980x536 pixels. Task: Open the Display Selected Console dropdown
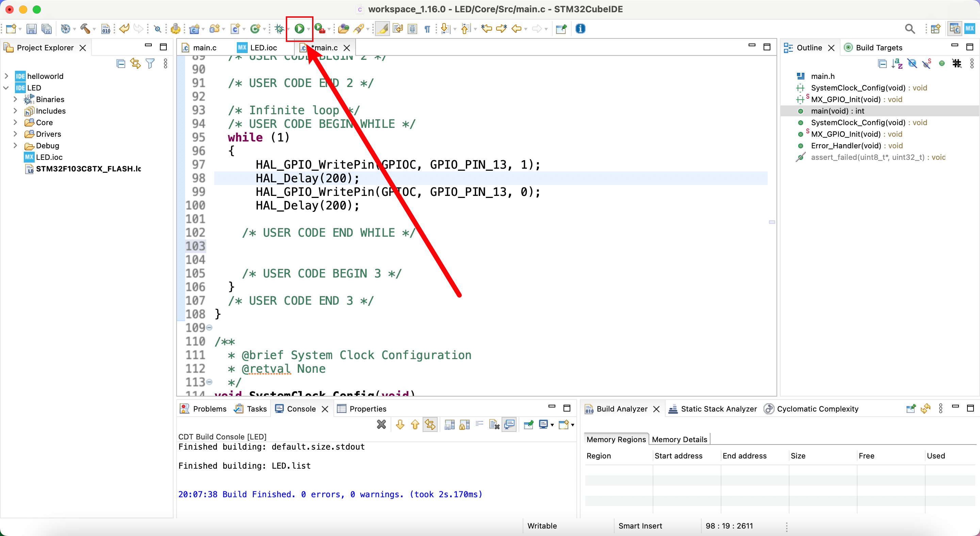tap(552, 425)
